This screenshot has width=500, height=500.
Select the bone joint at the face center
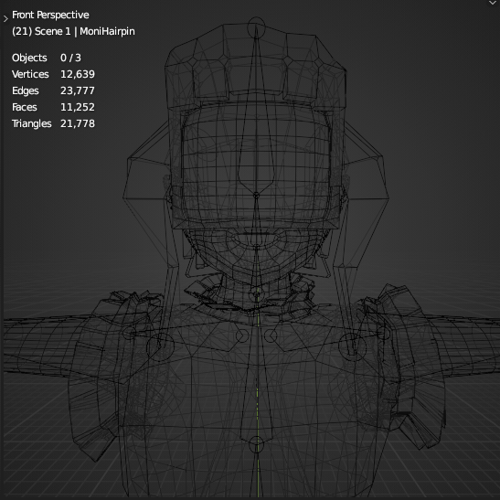coord(256,196)
